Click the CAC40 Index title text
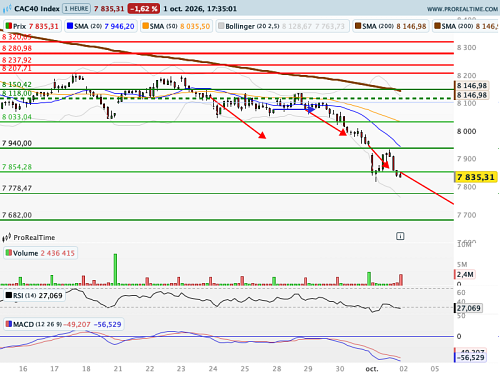The width and height of the screenshot is (500, 375). pos(37,9)
